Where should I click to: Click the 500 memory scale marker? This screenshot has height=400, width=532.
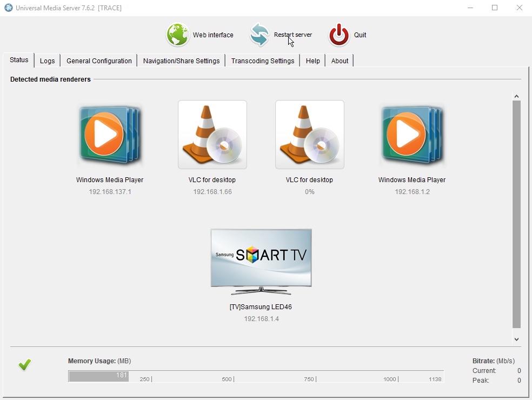(x=227, y=379)
